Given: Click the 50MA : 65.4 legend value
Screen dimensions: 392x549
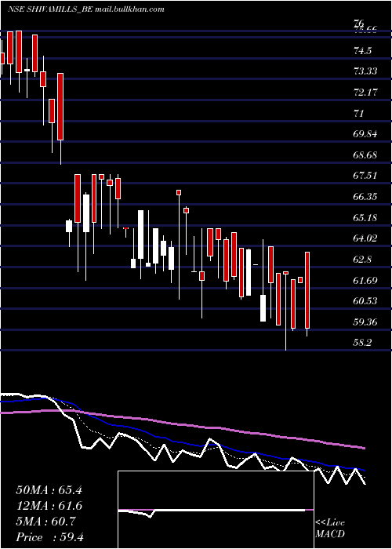Looking at the screenshot, I should (x=49, y=490).
